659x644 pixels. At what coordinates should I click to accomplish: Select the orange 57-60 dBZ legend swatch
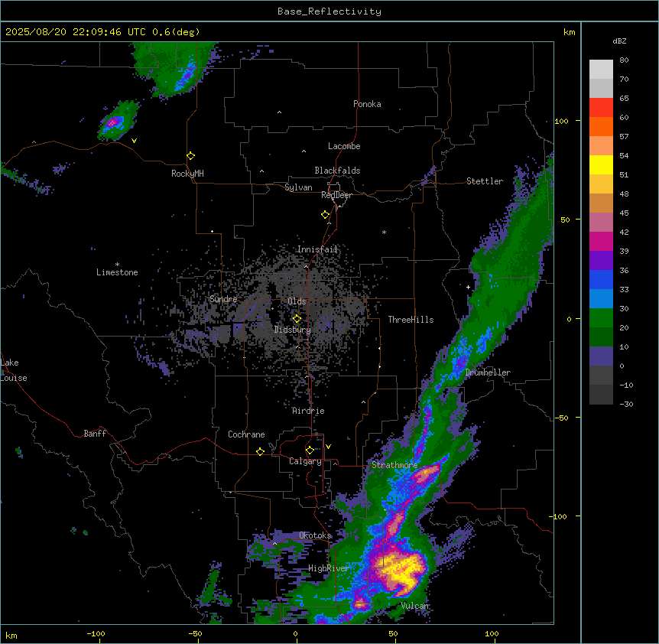click(601, 126)
